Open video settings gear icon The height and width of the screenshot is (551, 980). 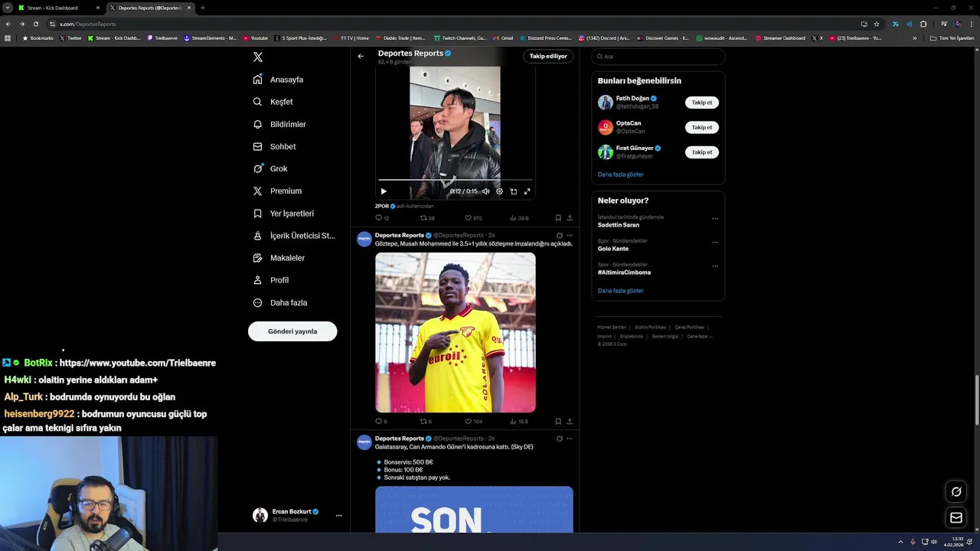499,191
